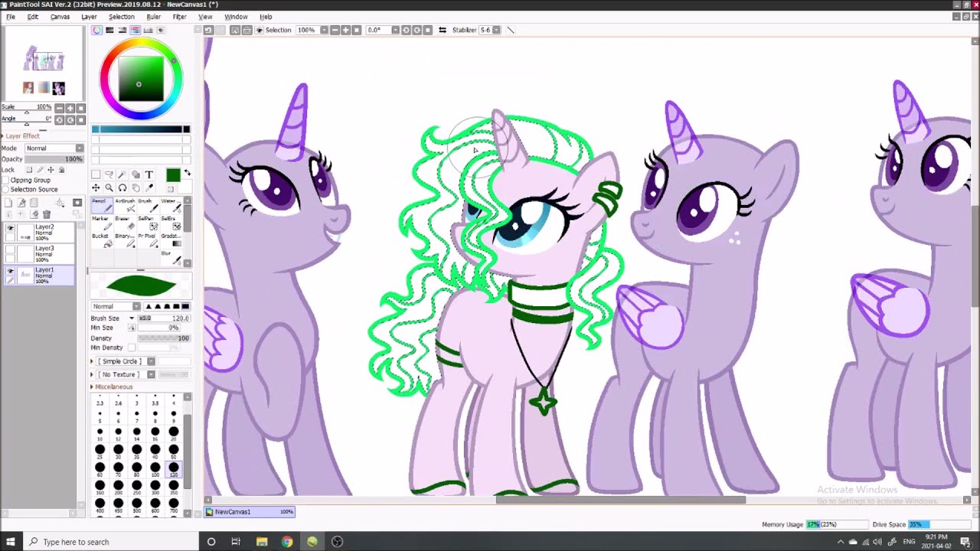The height and width of the screenshot is (551, 980).
Task: Show the color wheel panel
Action: click(x=96, y=30)
